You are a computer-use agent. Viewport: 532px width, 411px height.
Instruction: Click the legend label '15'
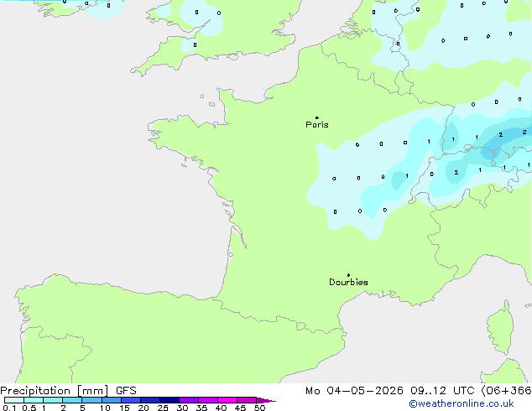click(124, 408)
